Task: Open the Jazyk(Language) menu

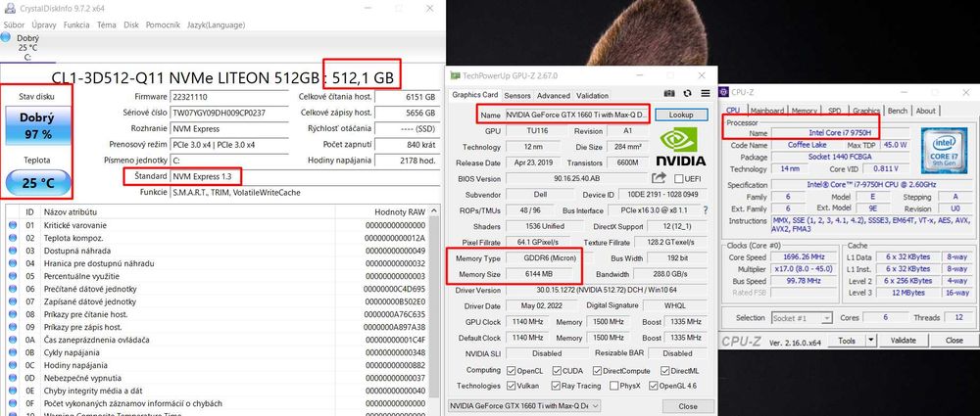Action: 216,25
